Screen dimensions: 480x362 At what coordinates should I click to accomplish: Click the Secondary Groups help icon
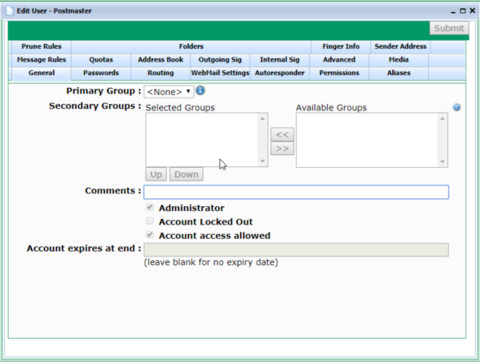point(457,107)
